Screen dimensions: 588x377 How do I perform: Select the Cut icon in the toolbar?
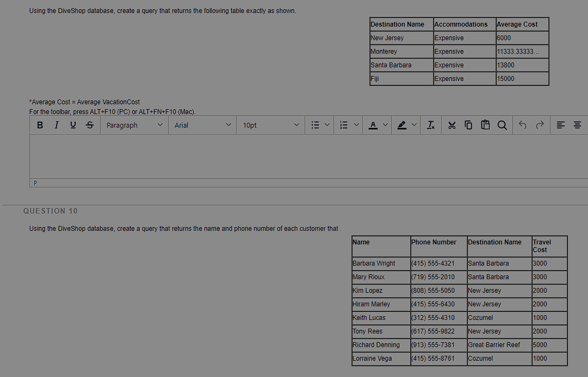coord(451,125)
